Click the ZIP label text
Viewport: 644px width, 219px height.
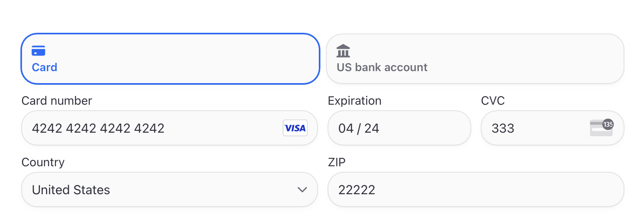337,162
